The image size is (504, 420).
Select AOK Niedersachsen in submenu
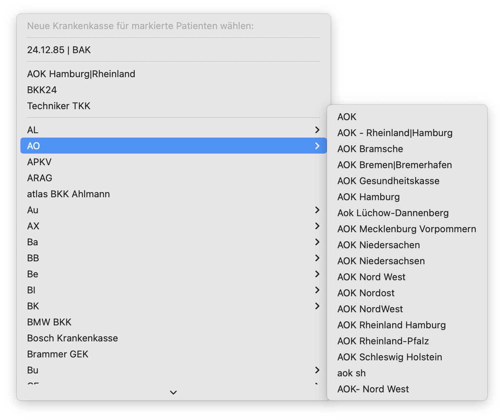381,261
